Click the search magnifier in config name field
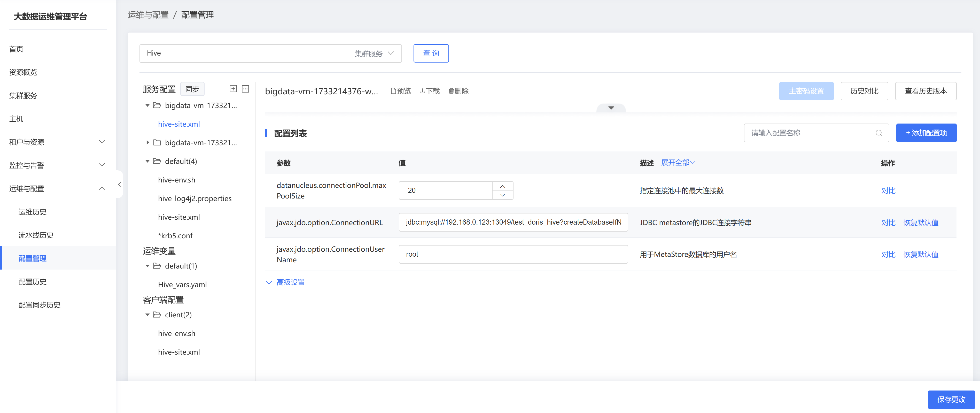The image size is (980, 413). coord(878,133)
